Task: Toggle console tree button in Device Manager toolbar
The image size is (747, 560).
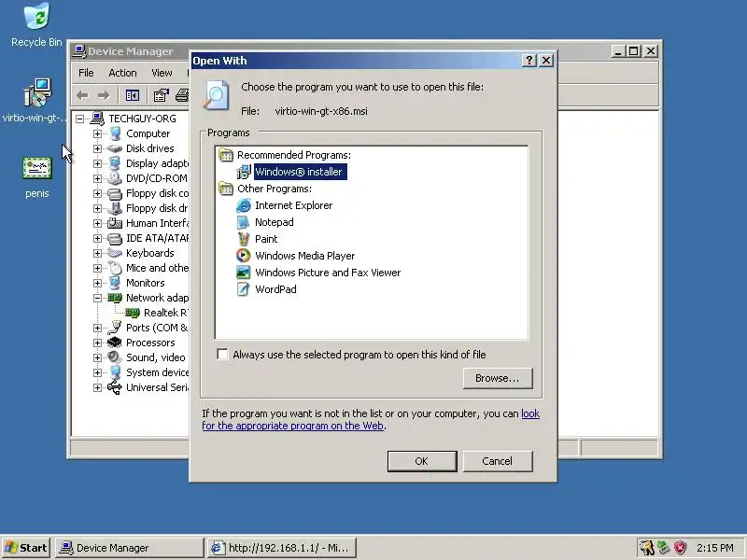Action: tap(133, 96)
